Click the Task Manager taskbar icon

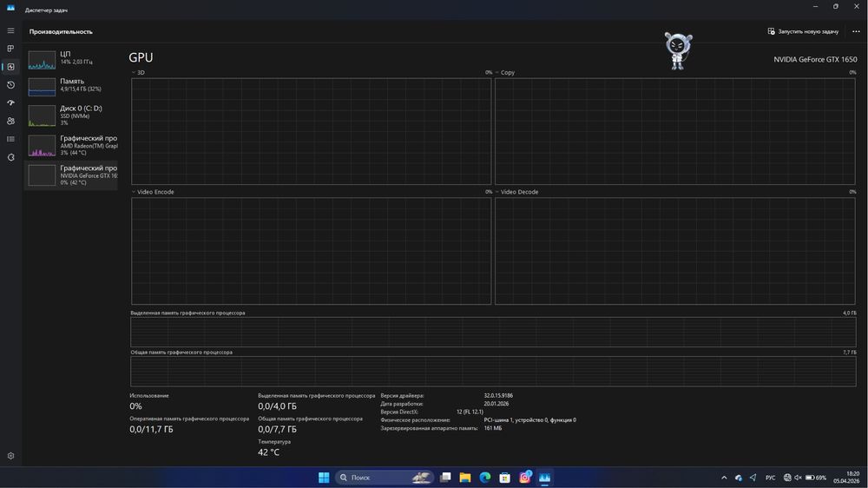point(545,478)
